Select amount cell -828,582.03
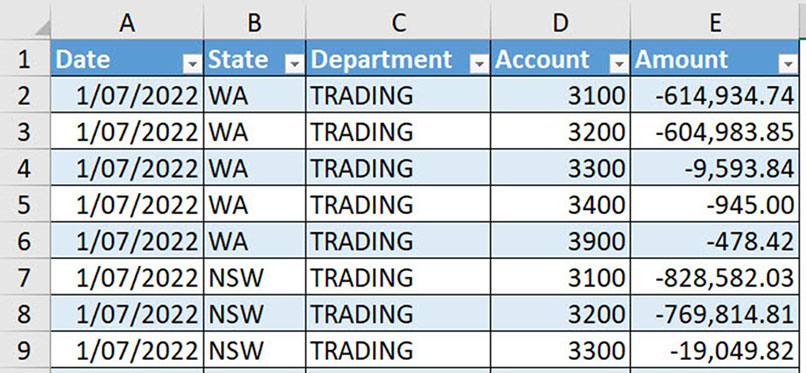 [715, 277]
